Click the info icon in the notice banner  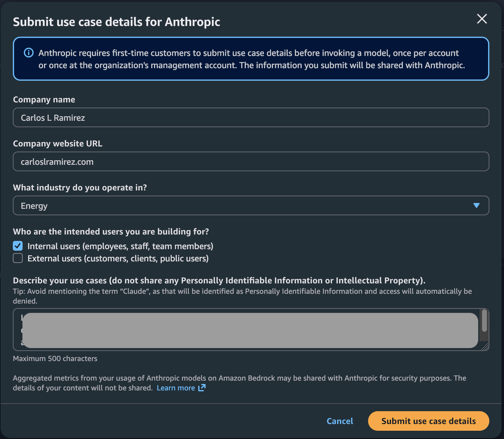tap(28, 53)
